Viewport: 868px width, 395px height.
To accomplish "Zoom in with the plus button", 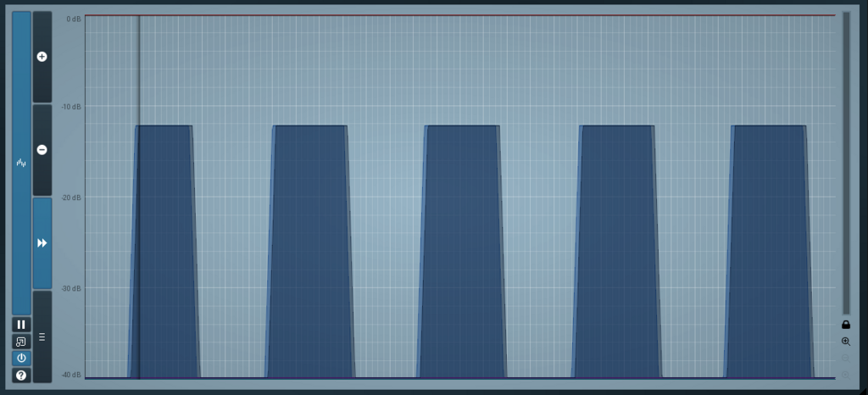I will (x=42, y=57).
